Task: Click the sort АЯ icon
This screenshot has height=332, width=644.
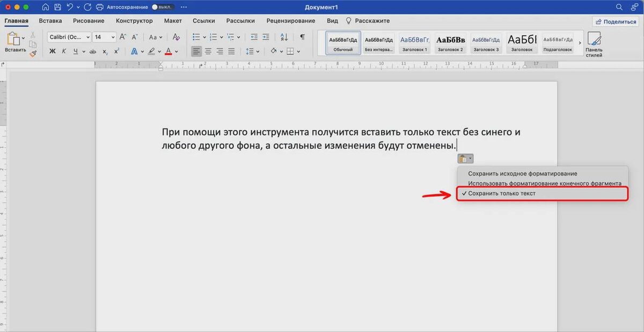Action: pyautogui.click(x=283, y=37)
